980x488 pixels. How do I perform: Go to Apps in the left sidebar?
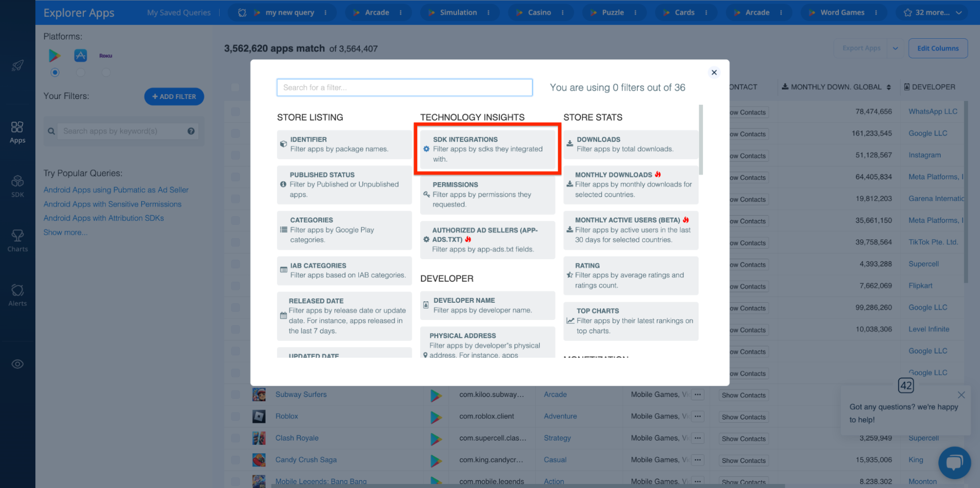coord(18,132)
